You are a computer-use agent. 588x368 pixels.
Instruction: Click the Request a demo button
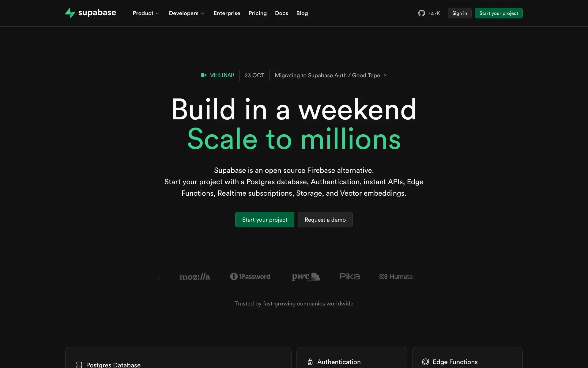pyautogui.click(x=325, y=220)
